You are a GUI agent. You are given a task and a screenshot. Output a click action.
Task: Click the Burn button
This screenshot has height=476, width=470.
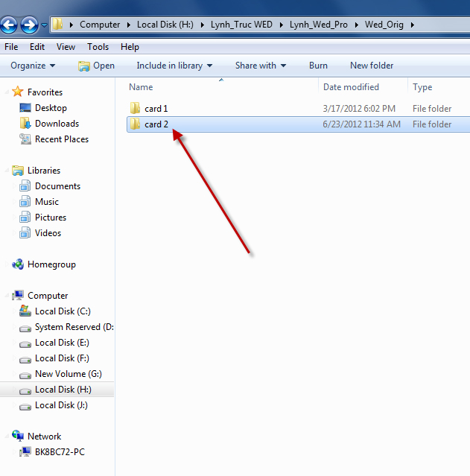pyautogui.click(x=318, y=66)
